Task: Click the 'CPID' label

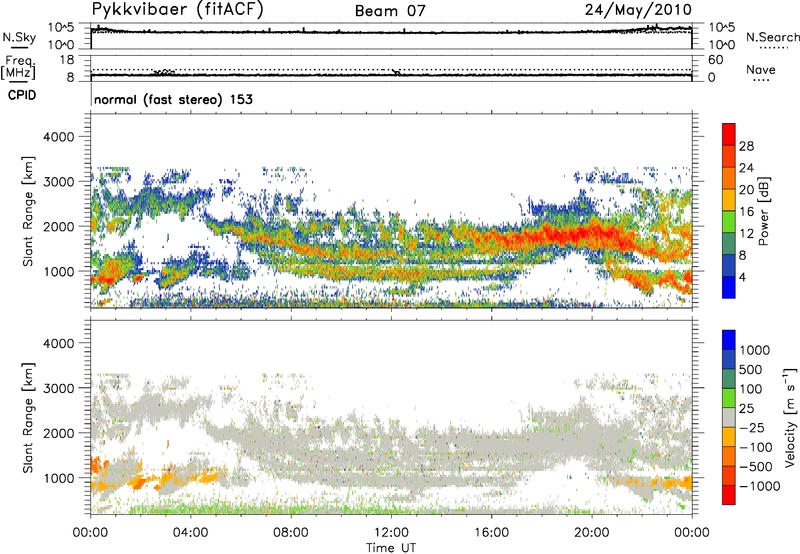Action: 22,95
